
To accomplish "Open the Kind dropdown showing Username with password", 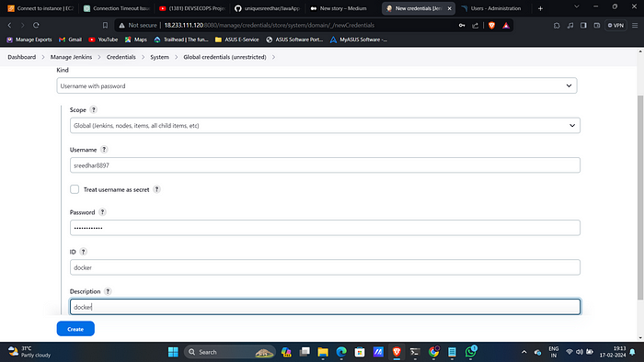I will point(316,85).
